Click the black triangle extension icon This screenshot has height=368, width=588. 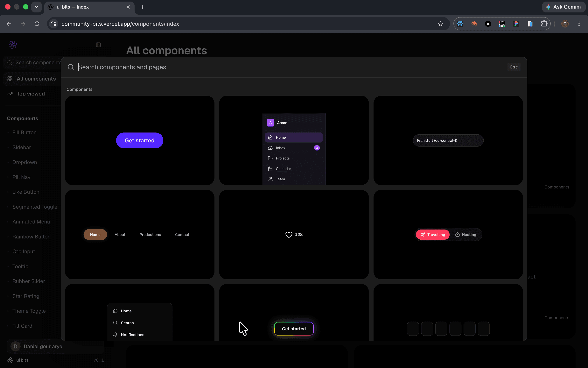[x=488, y=24]
